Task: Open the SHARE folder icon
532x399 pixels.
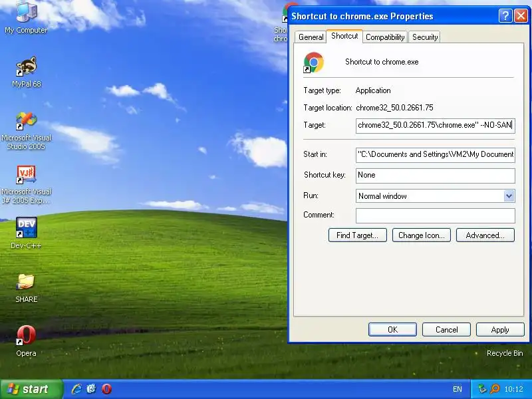Action: point(26,288)
